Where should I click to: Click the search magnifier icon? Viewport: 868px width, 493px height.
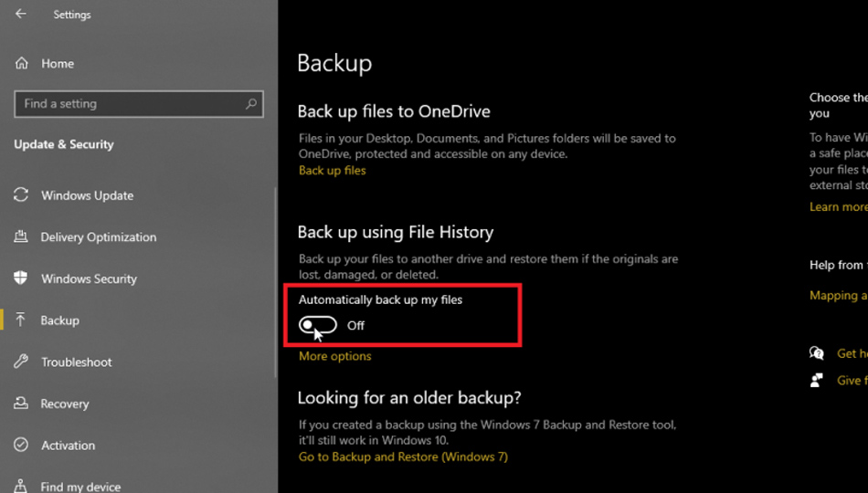tap(251, 104)
